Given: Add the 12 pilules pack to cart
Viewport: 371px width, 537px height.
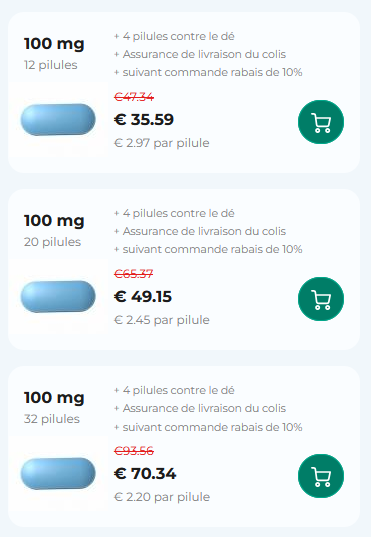Looking at the screenshot, I should point(321,122).
